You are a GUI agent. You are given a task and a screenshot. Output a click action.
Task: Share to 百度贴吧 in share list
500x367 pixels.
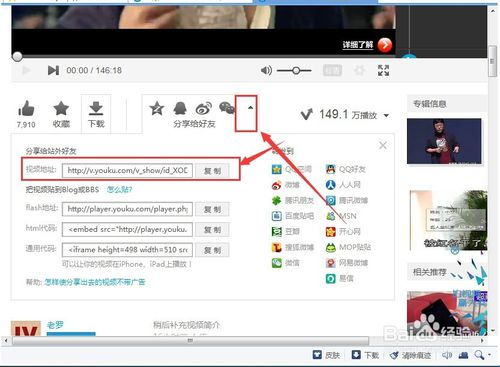pos(293,216)
